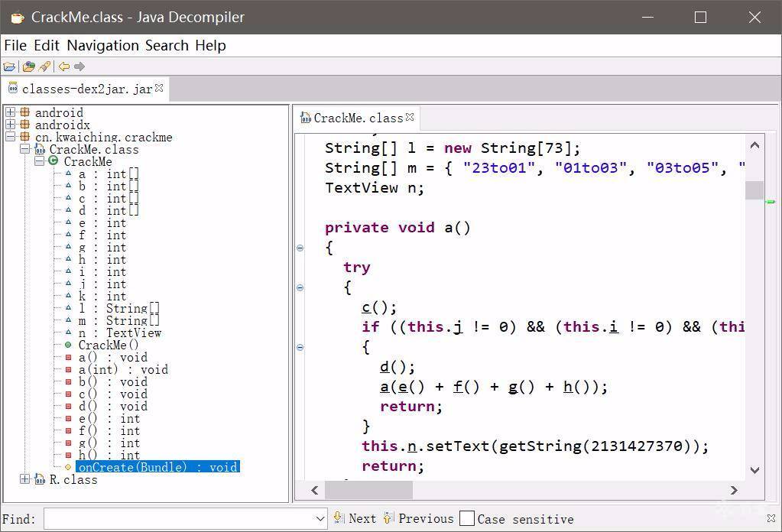Open the Navigation menu
This screenshot has height=532, width=782.
pos(102,45)
